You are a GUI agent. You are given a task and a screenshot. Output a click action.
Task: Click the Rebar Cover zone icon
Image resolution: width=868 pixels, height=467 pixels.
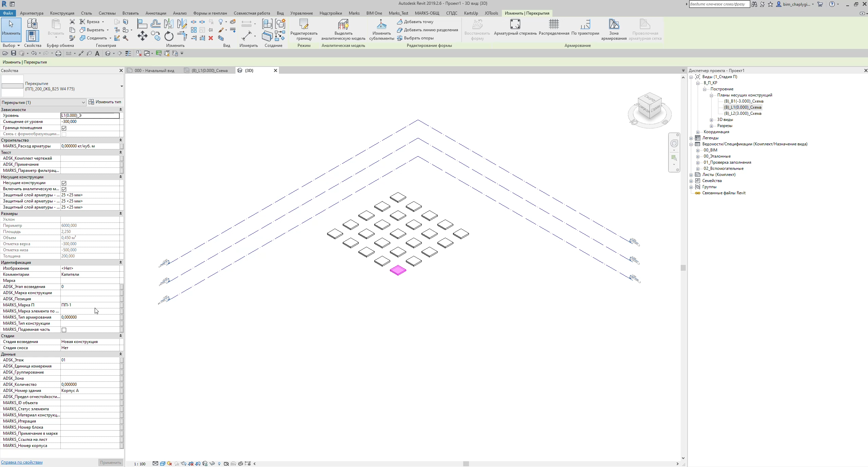614,24
